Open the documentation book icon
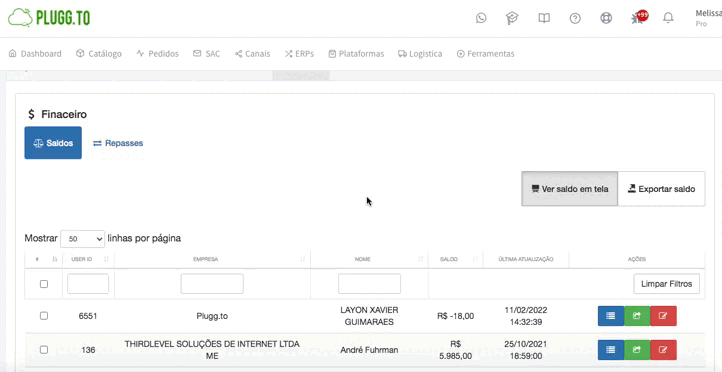 click(x=544, y=18)
